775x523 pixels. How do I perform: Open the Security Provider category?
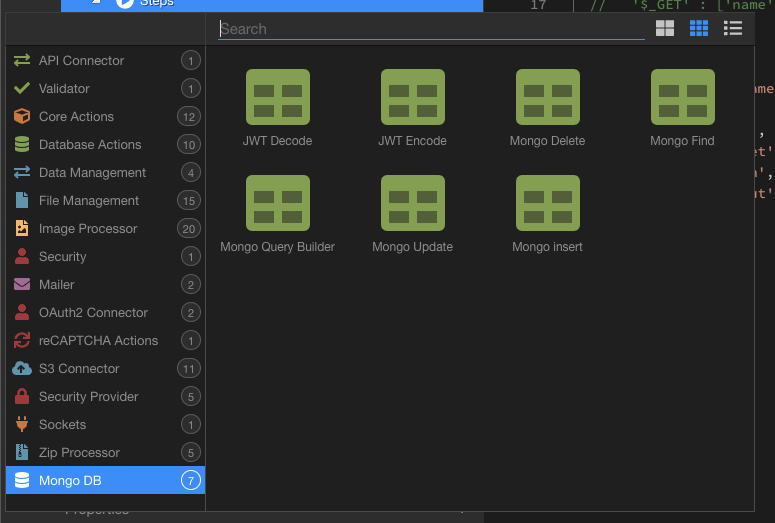tap(105, 396)
